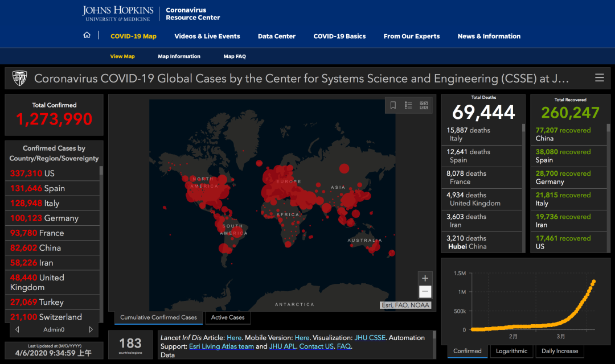
Task: Open the Data Center menu item
Action: [277, 36]
